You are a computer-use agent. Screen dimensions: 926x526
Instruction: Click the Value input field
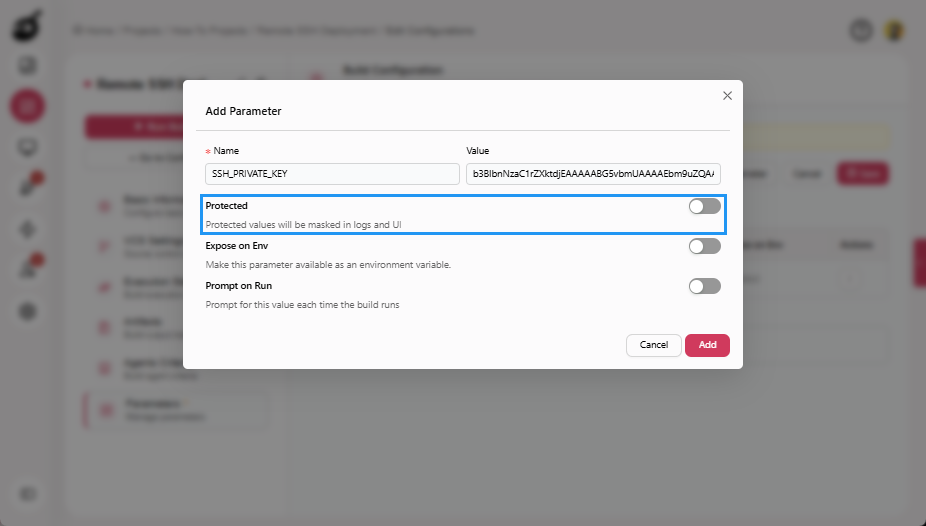click(593, 174)
